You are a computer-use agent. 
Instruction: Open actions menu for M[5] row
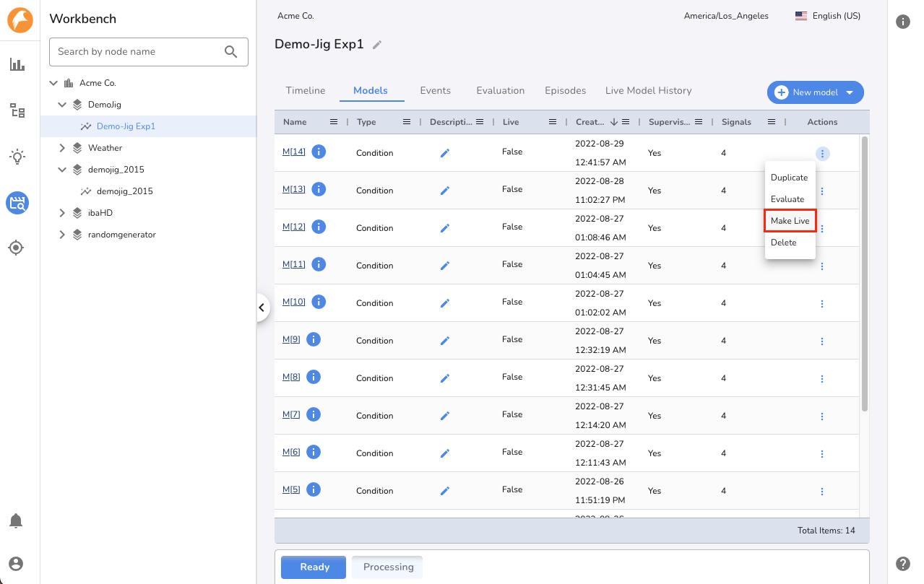822,492
